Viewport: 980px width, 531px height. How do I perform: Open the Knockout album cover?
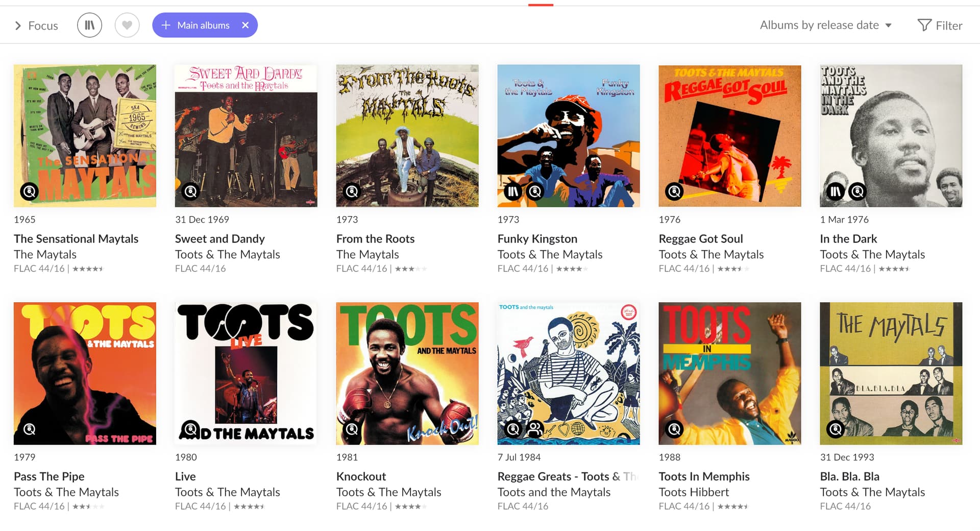click(407, 373)
